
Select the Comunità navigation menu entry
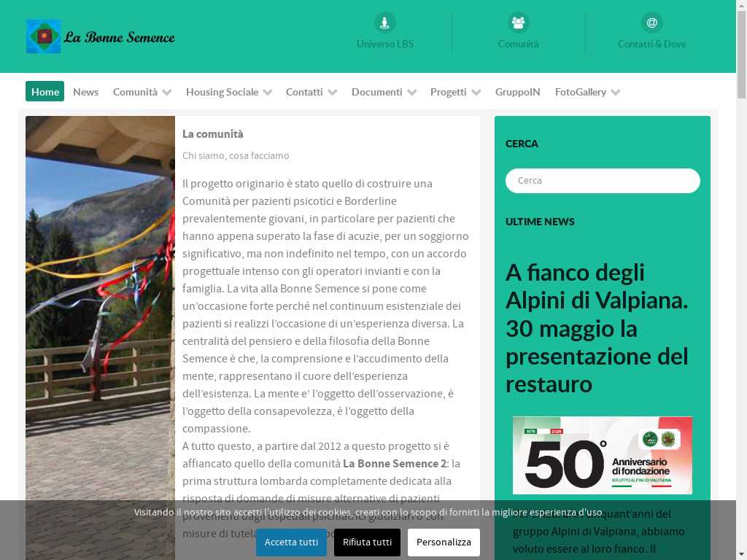[x=135, y=92]
